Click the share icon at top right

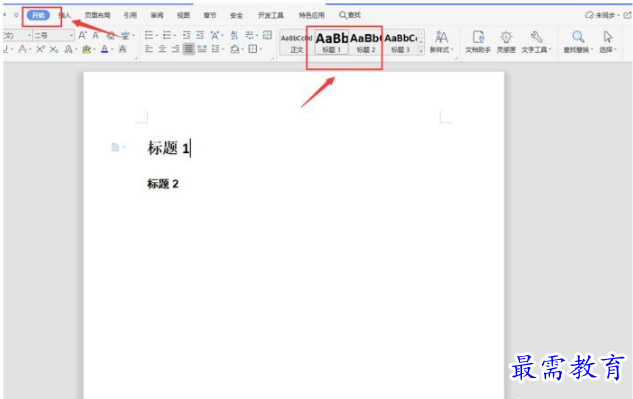click(x=627, y=15)
